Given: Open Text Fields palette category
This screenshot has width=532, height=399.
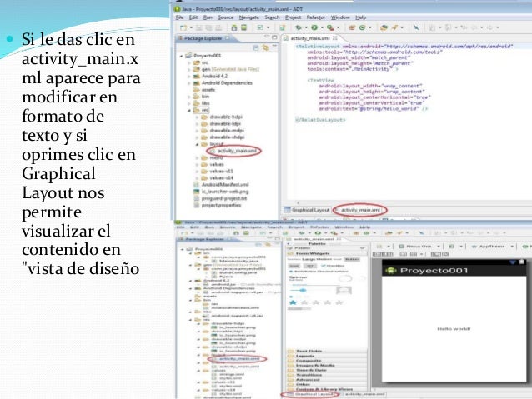Looking at the screenshot, I should tap(327, 352).
